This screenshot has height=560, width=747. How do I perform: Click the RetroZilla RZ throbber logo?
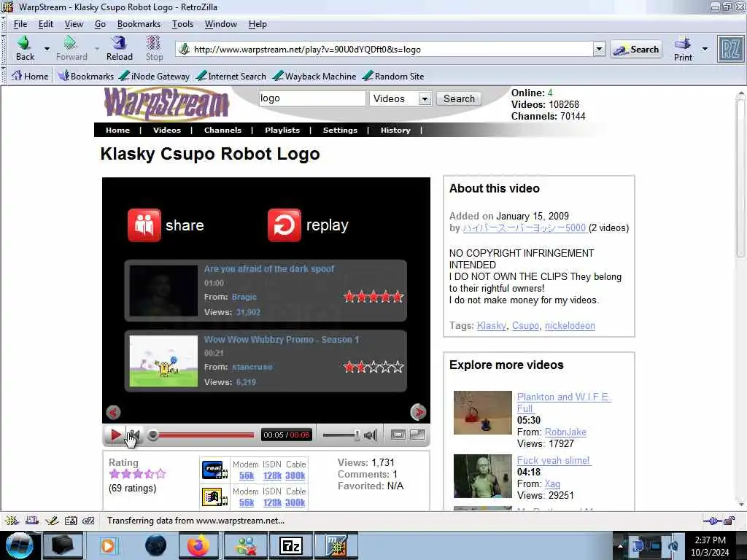click(x=729, y=49)
